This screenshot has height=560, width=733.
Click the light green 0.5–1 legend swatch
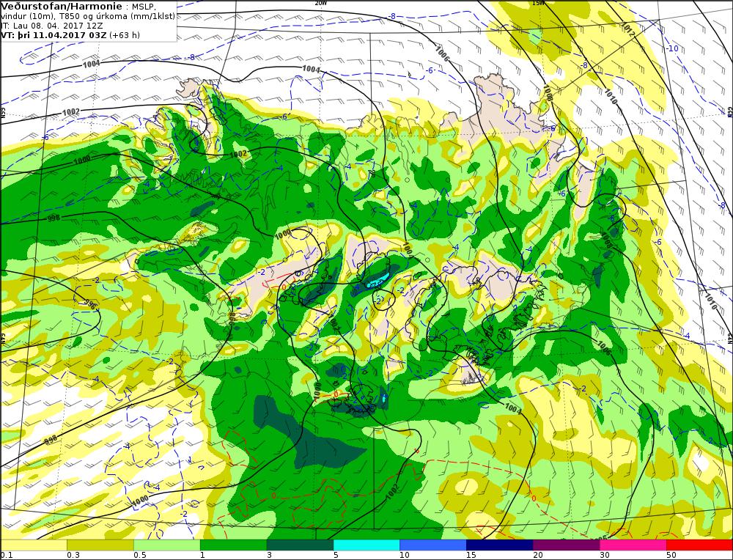point(167,545)
